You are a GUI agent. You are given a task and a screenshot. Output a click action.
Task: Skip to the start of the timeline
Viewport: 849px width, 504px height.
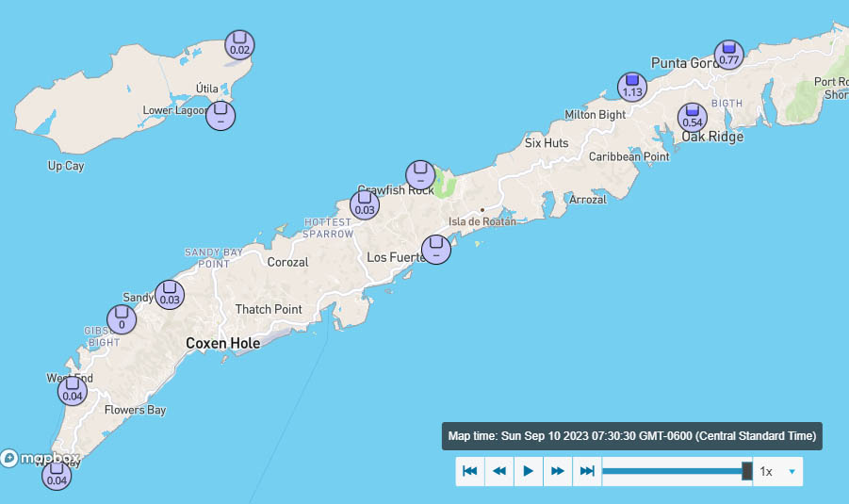pos(470,471)
